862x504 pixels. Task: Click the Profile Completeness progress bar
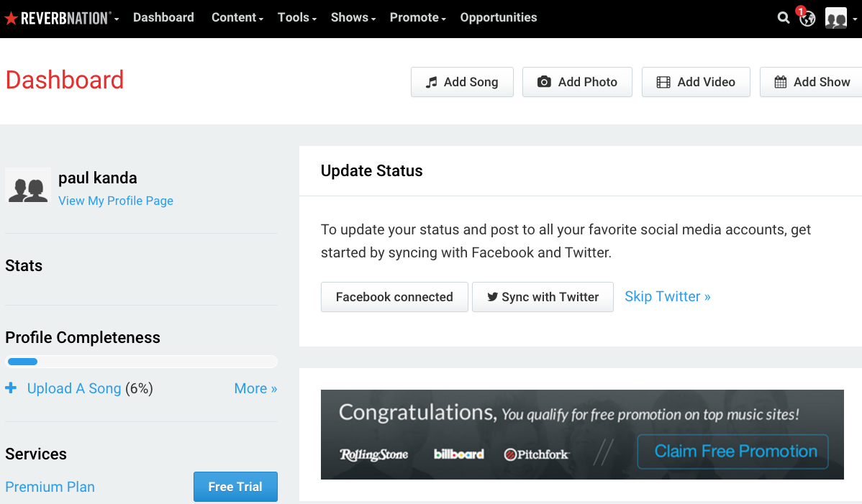click(141, 362)
